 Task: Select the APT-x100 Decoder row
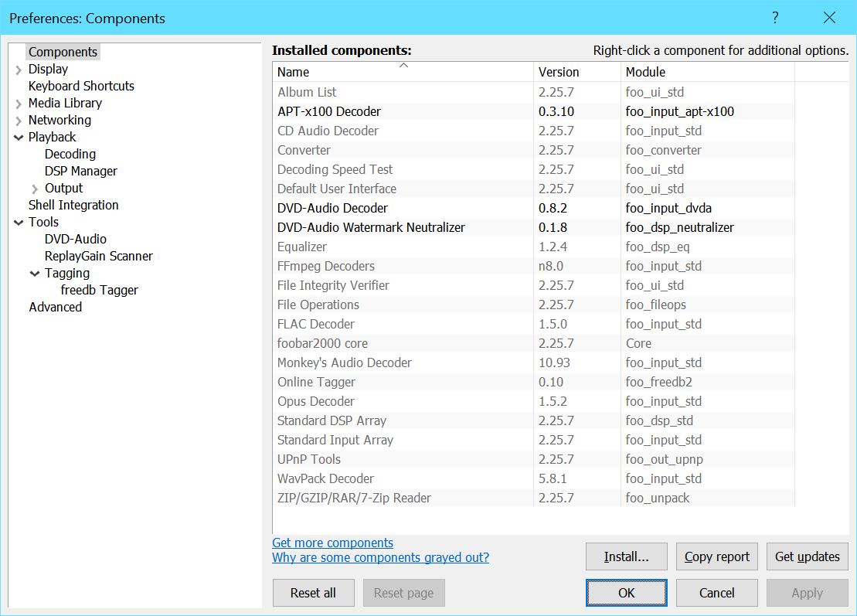(329, 111)
